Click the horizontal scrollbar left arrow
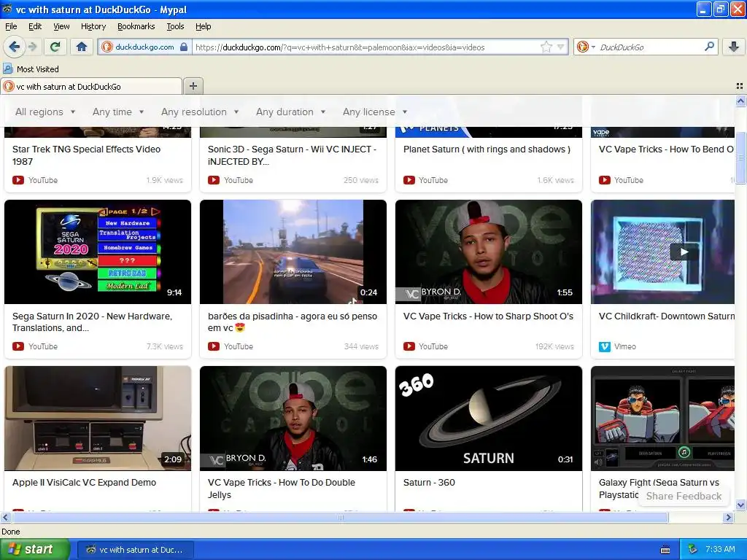Viewport: 747px width, 560px height. [x=5, y=517]
